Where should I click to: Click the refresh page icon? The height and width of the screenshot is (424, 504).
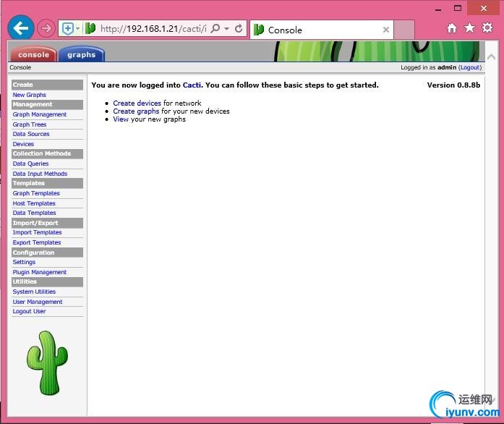coord(239,29)
